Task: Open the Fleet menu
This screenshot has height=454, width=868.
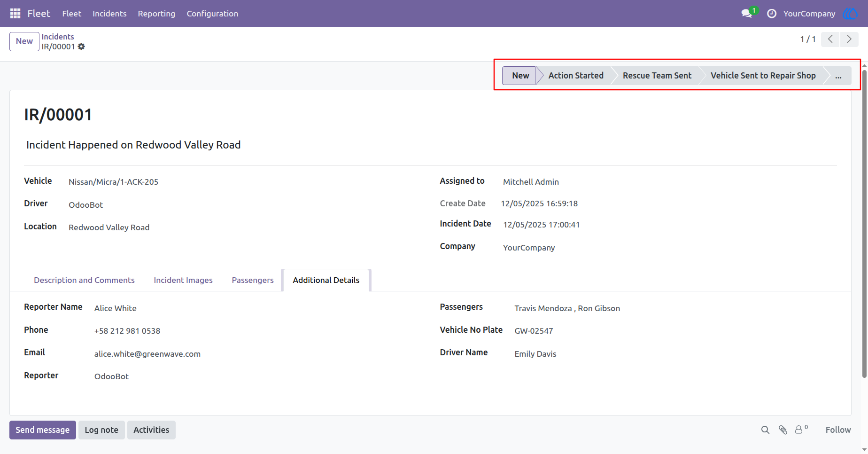Action: pos(71,14)
